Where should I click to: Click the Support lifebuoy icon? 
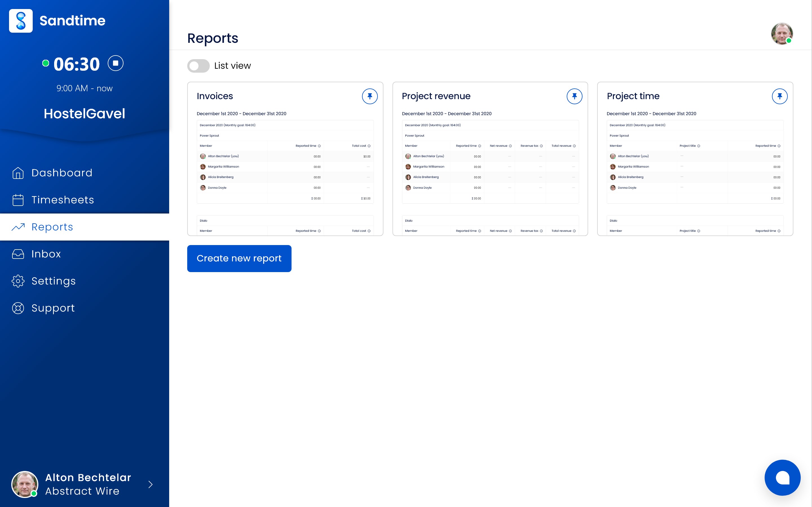(x=18, y=308)
